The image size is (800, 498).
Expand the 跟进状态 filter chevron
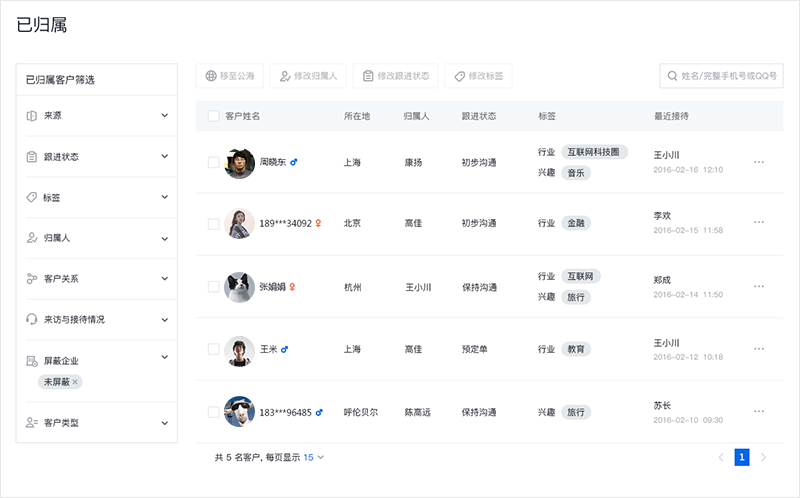point(165,156)
